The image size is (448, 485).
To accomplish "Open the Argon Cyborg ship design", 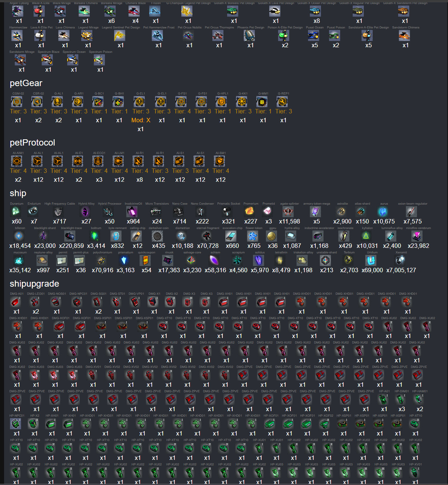I will pos(18,11).
